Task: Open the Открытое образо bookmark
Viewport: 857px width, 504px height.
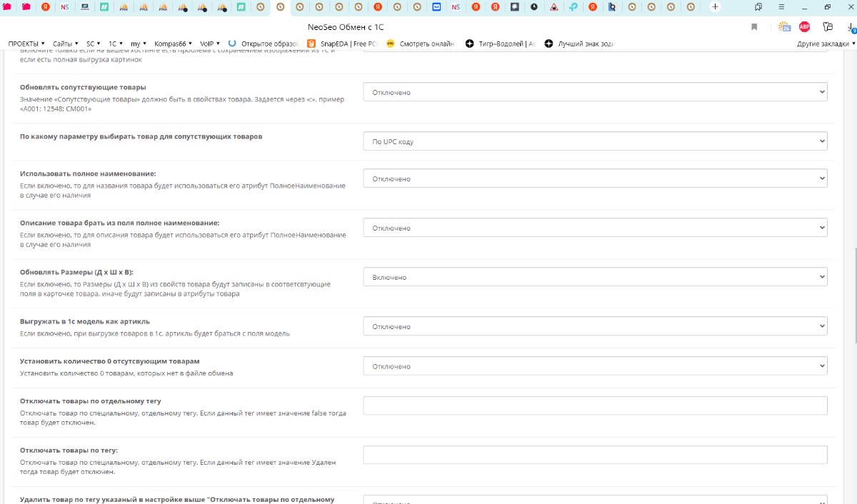Action: (264, 44)
